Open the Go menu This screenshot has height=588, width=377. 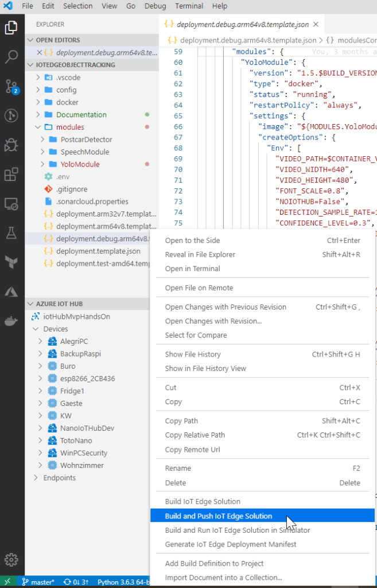click(131, 6)
